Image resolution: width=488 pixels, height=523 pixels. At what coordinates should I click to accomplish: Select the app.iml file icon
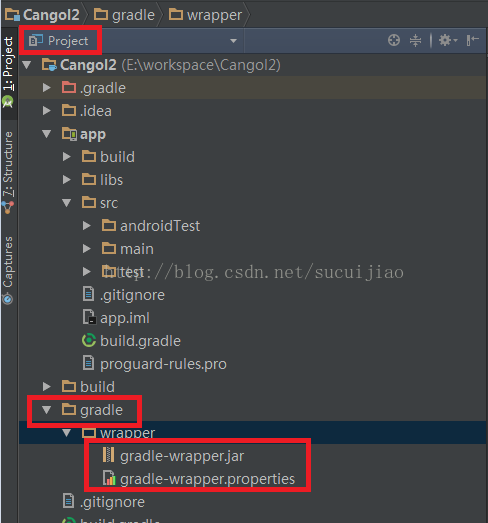pos(89,318)
